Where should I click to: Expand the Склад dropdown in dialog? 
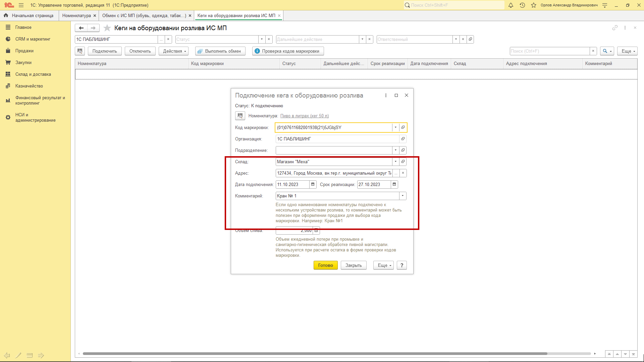click(x=395, y=162)
